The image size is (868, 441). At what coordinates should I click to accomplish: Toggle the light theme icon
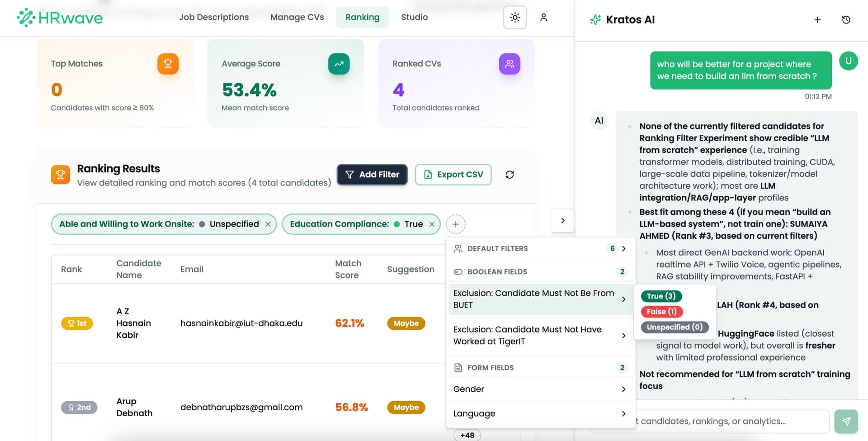pyautogui.click(x=514, y=17)
